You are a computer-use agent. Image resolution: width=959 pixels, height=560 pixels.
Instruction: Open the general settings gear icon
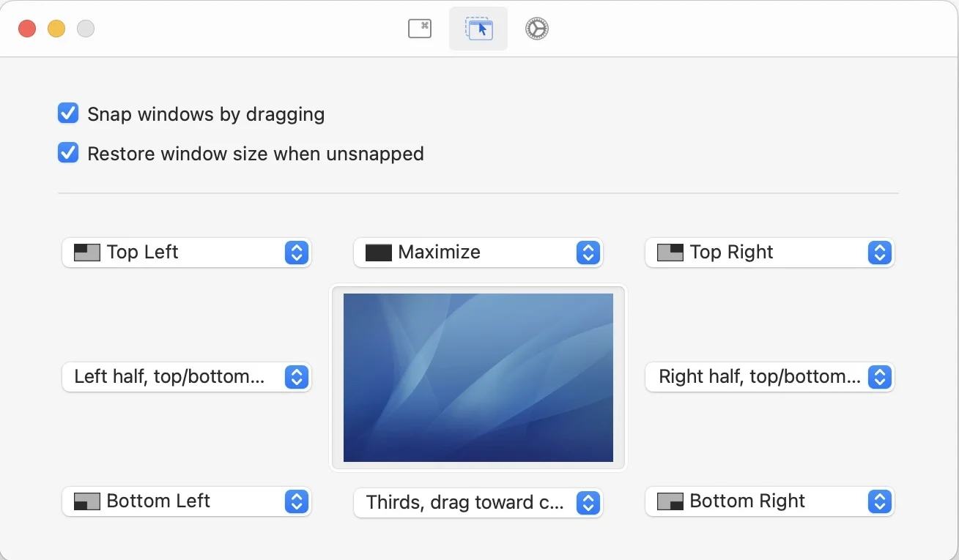point(536,29)
